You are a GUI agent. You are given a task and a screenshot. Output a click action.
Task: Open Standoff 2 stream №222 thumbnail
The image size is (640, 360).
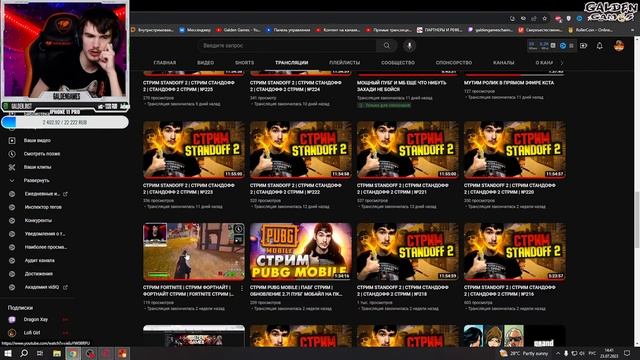[x=301, y=149]
